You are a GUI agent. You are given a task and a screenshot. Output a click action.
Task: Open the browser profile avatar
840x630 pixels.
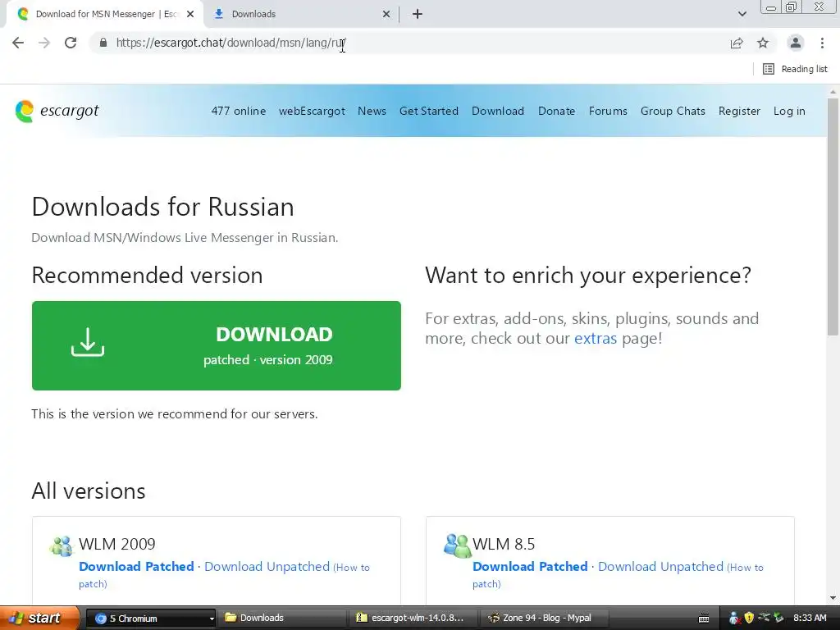(796, 43)
